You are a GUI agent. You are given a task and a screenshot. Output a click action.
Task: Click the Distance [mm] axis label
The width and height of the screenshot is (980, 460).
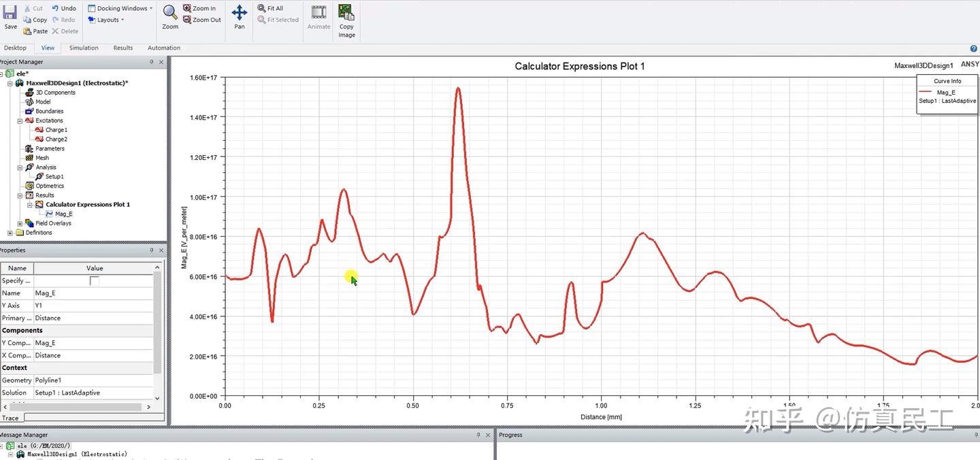(x=601, y=416)
